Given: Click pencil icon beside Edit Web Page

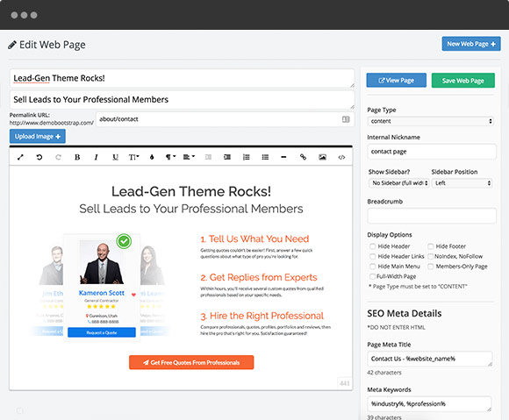Looking at the screenshot, I should point(12,45).
